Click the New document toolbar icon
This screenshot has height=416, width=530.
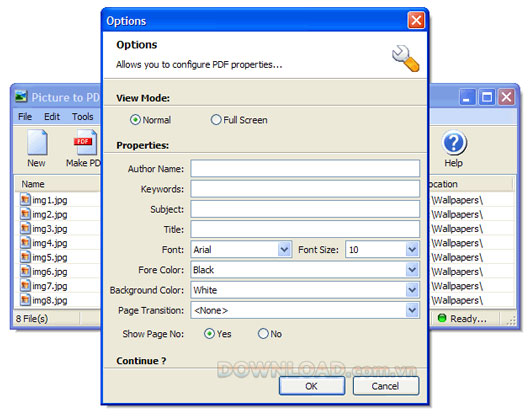pos(37,143)
